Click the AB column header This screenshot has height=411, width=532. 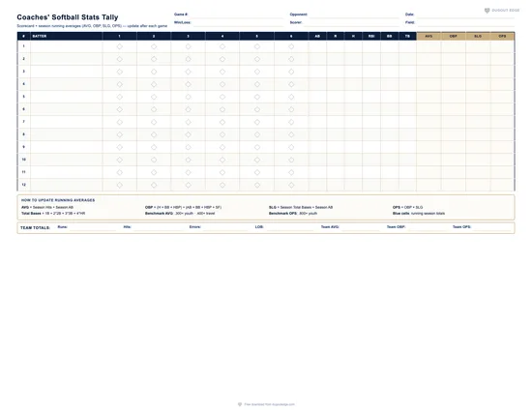click(317, 36)
